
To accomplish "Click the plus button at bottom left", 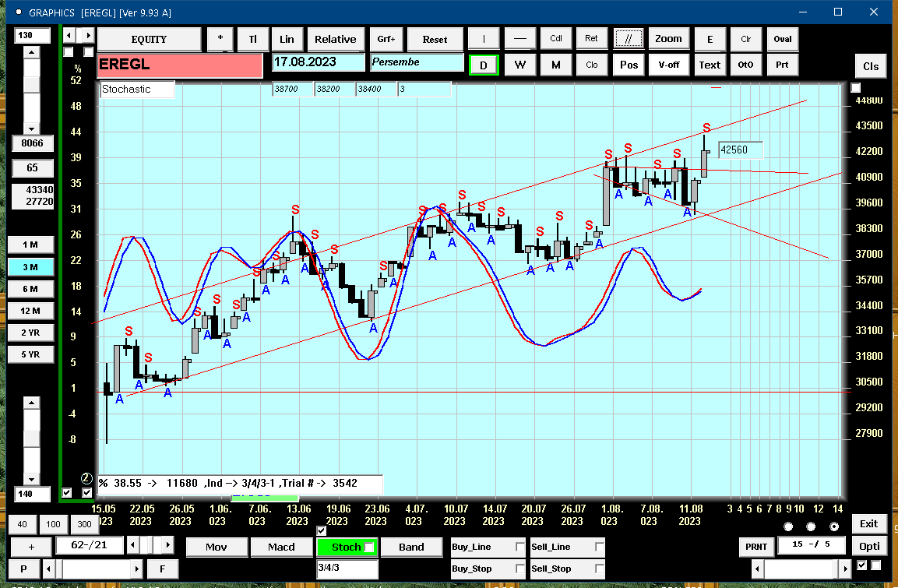I will click(x=31, y=547).
